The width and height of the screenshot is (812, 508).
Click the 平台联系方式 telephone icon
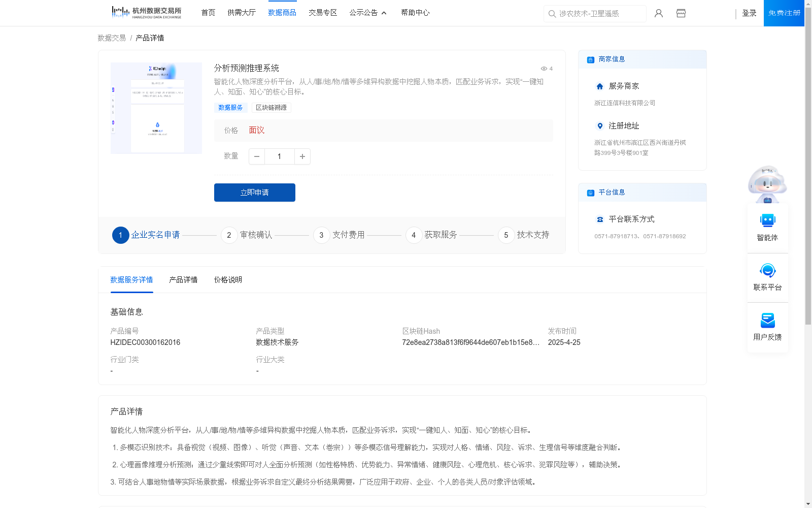pos(600,219)
